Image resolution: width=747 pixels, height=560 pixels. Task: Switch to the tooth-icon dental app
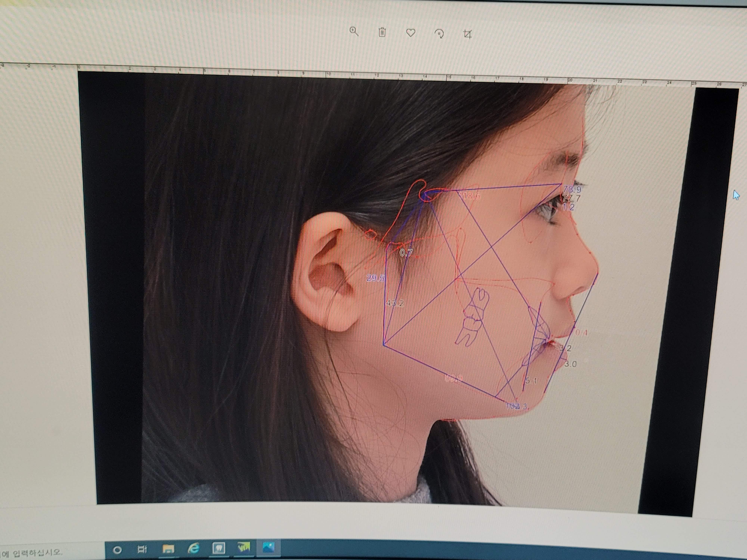coord(219,548)
